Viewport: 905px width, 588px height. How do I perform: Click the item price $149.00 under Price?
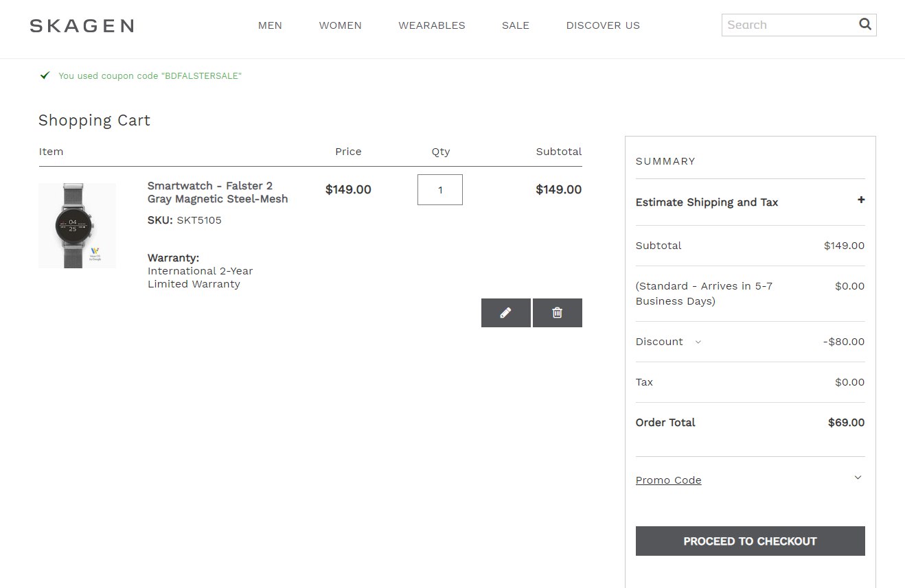pyautogui.click(x=348, y=189)
